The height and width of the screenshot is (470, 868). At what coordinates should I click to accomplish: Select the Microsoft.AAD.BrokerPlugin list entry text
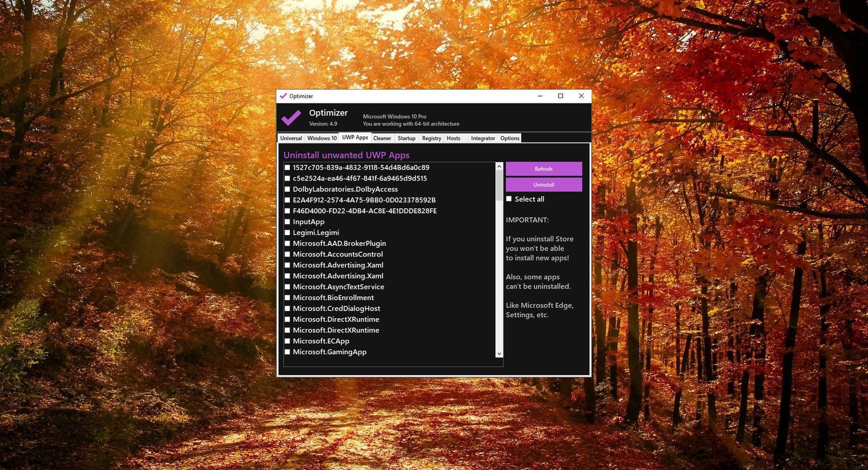339,244
